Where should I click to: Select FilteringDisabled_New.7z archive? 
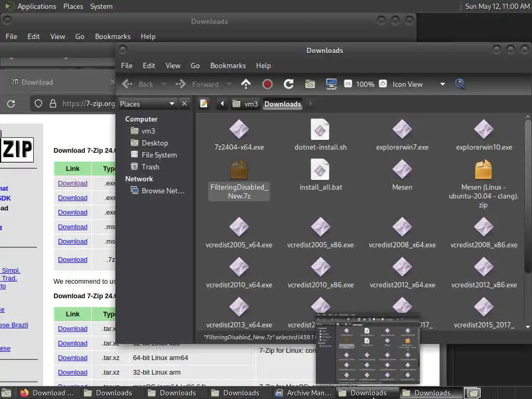(x=239, y=180)
